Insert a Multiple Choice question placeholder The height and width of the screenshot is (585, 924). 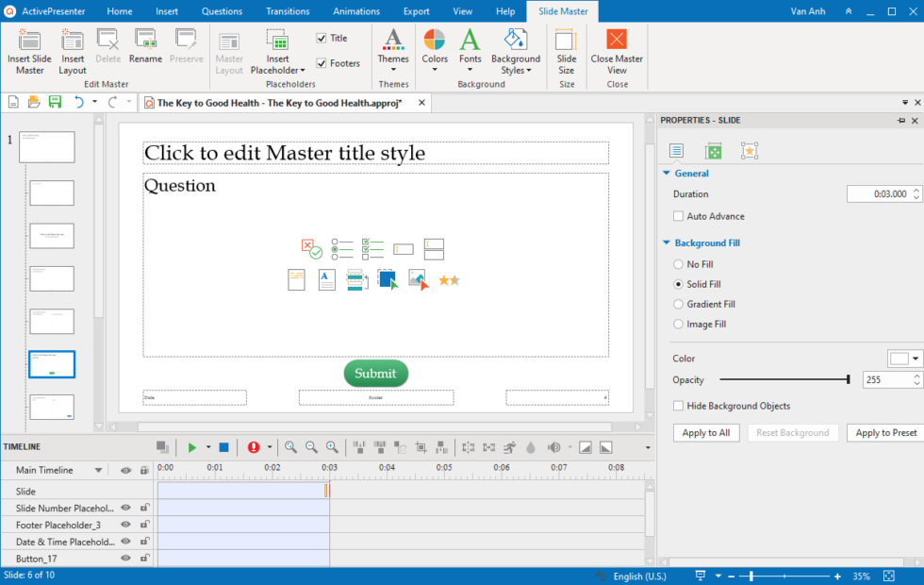click(342, 247)
